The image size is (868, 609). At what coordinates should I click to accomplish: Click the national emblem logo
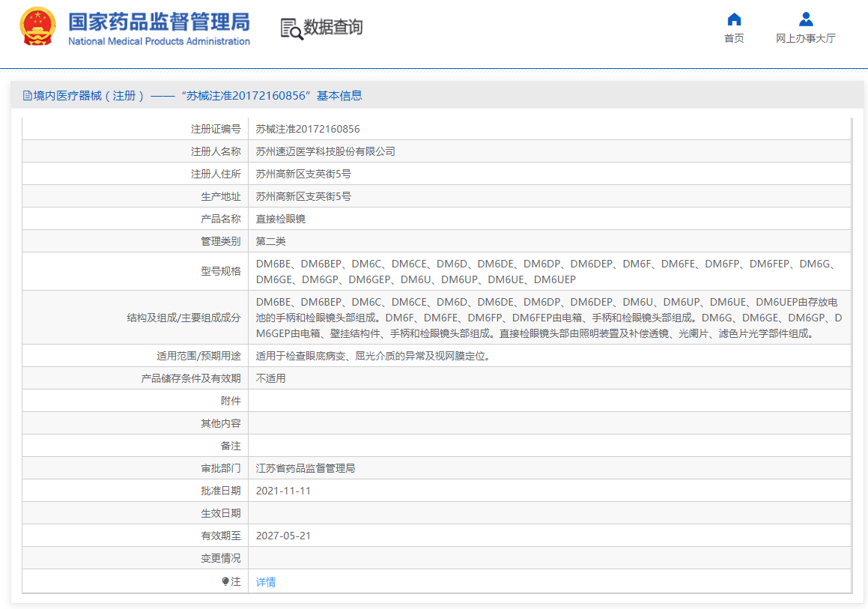[x=37, y=26]
